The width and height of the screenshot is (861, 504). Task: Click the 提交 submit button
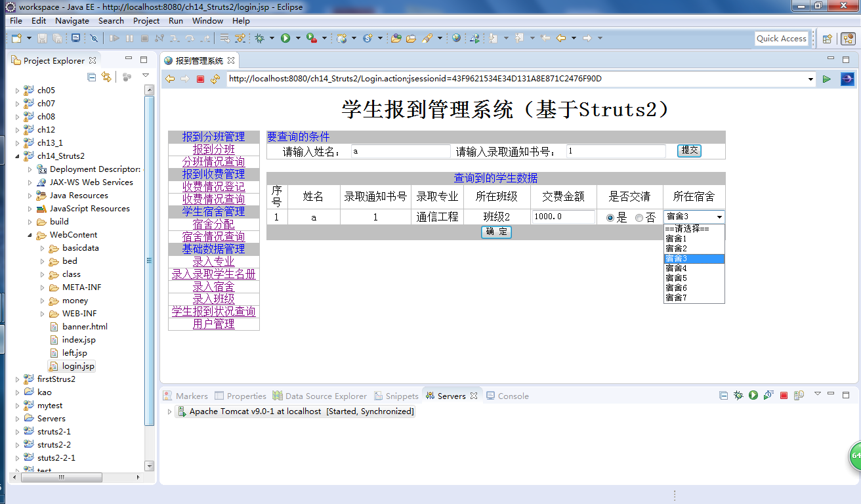tap(689, 150)
